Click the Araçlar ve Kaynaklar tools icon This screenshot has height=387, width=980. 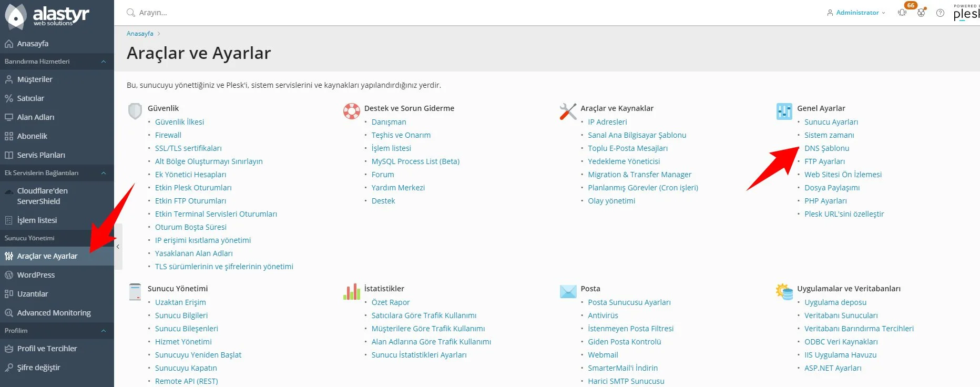pos(568,111)
